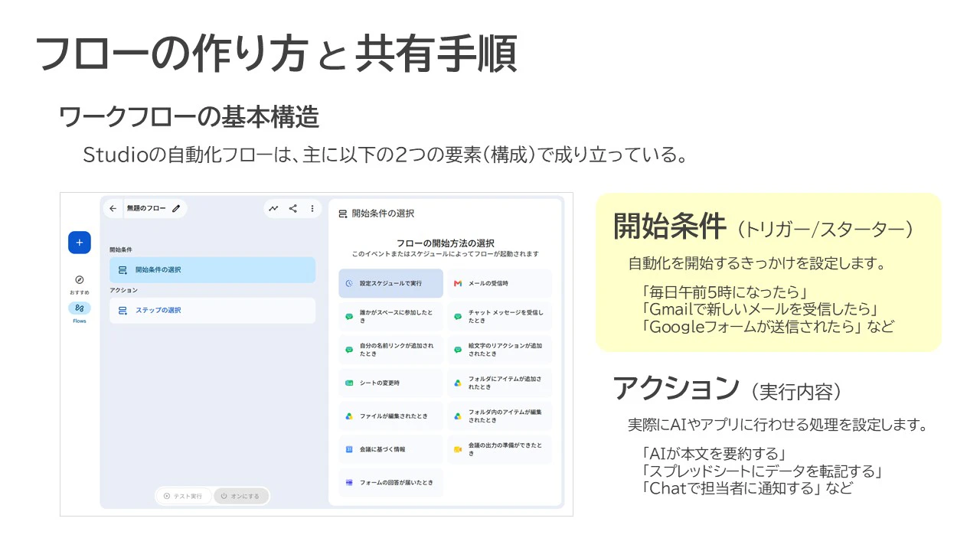
Task: Click the 「AIが本文を要約する」 example text
Action: point(715,453)
